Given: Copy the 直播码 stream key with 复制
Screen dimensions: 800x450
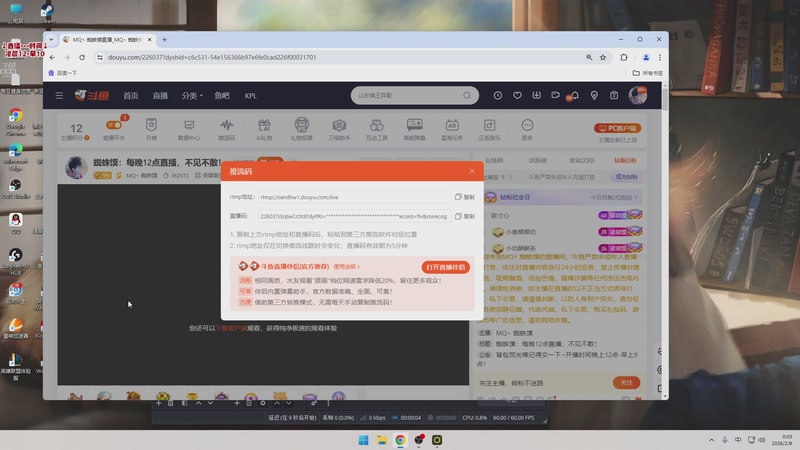Looking at the screenshot, I should tap(464, 216).
